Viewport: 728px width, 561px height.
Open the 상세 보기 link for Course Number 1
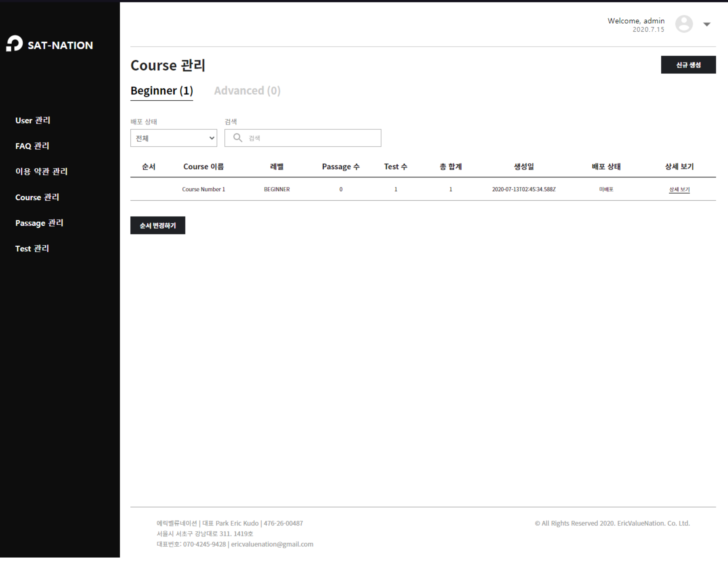(679, 189)
